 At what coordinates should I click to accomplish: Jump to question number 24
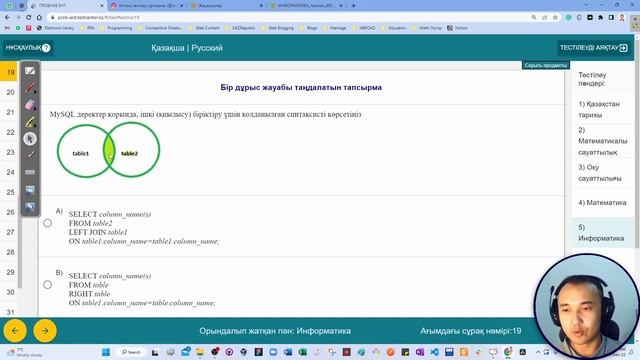pyautogui.click(x=11, y=172)
